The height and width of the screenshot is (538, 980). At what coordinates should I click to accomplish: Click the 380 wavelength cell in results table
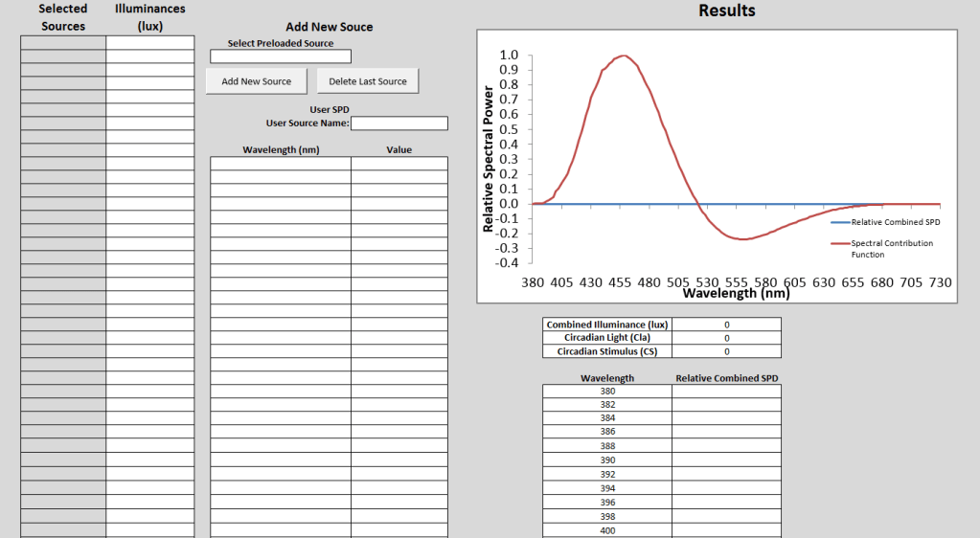click(x=607, y=392)
